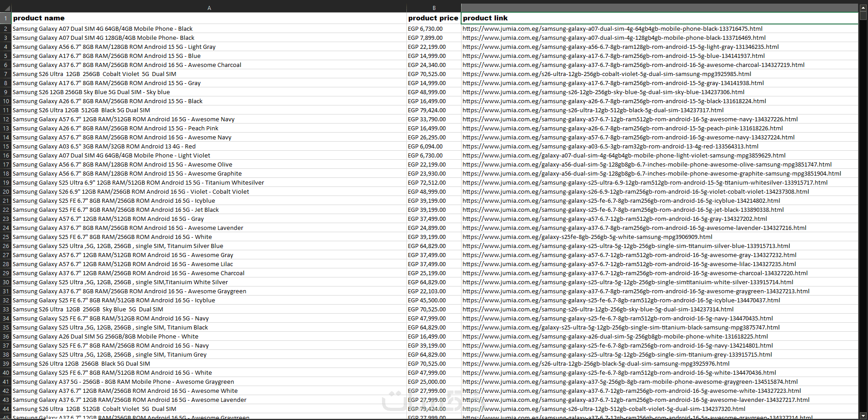
Task: Open the Jumia link ending in icyblue-134214802.html
Action: pyautogui.click(x=621, y=200)
